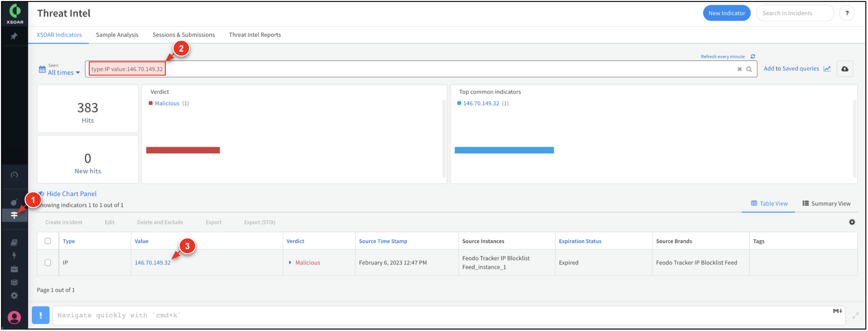Viewport: 868px width, 331px height.
Task: Click the pin icon in sidebar
Action: [x=14, y=36]
